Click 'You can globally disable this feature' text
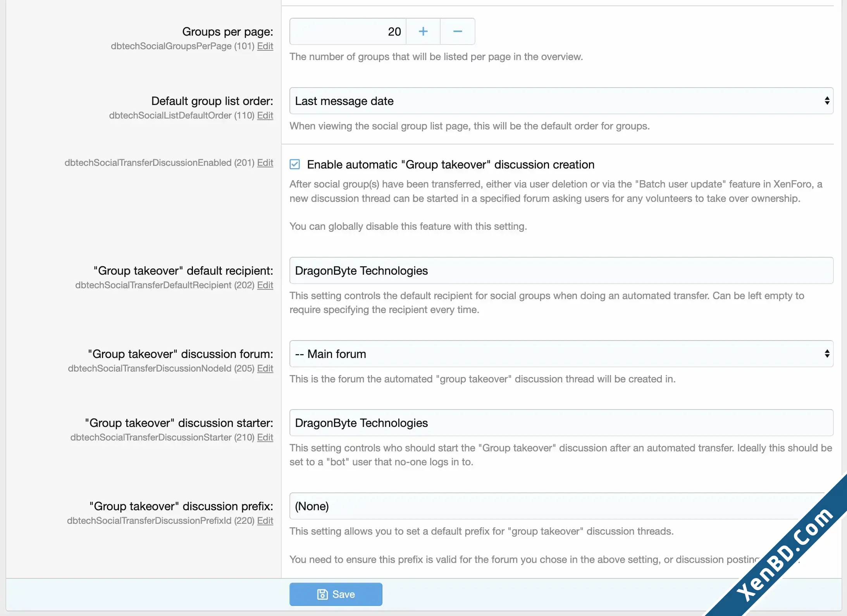 408,226
